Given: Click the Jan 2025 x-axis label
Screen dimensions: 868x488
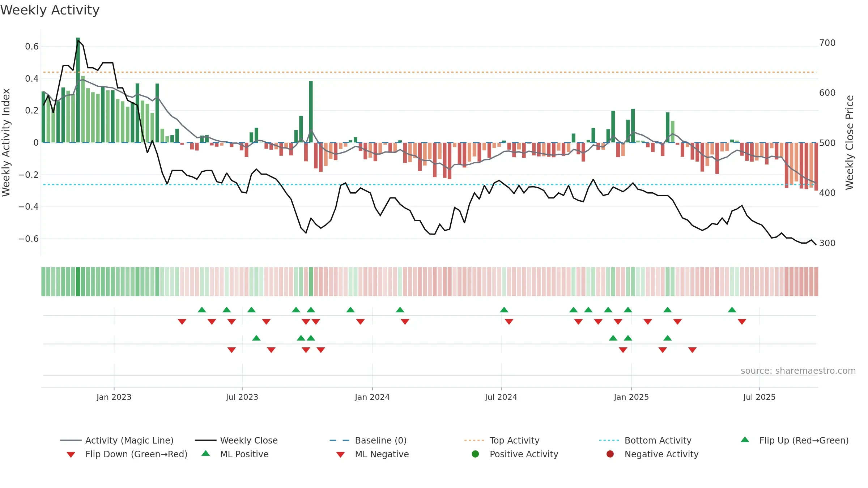Looking at the screenshot, I should point(631,397).
